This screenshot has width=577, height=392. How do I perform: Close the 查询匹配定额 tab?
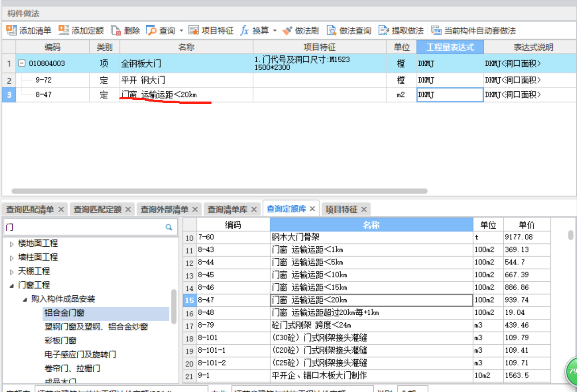pos(128,209)
